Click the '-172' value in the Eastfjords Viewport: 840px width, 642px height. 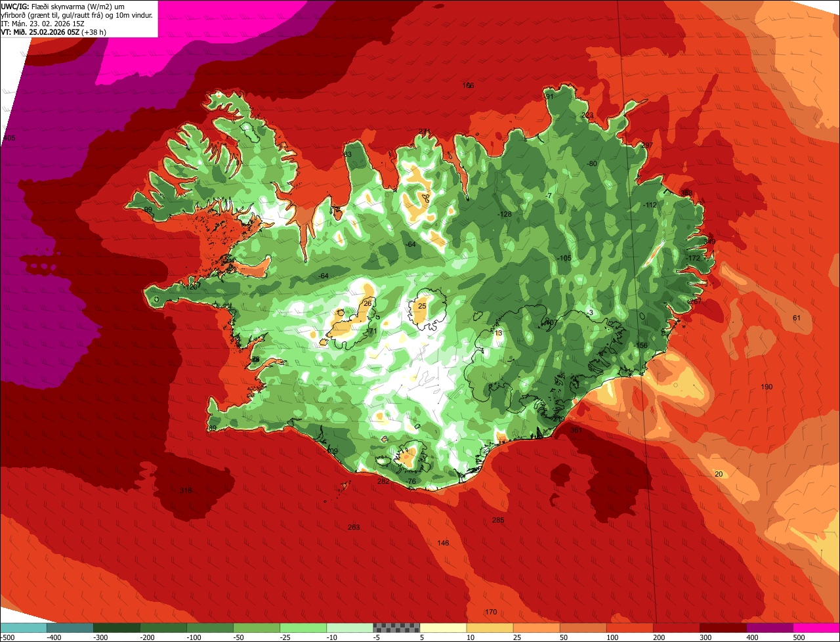tap(693, 258)
